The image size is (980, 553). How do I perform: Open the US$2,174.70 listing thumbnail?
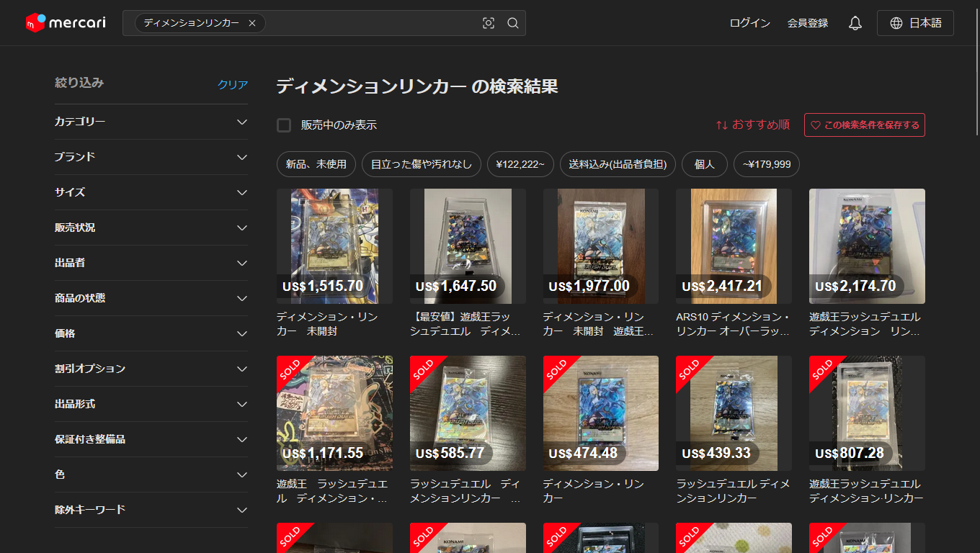pos(867,246)
